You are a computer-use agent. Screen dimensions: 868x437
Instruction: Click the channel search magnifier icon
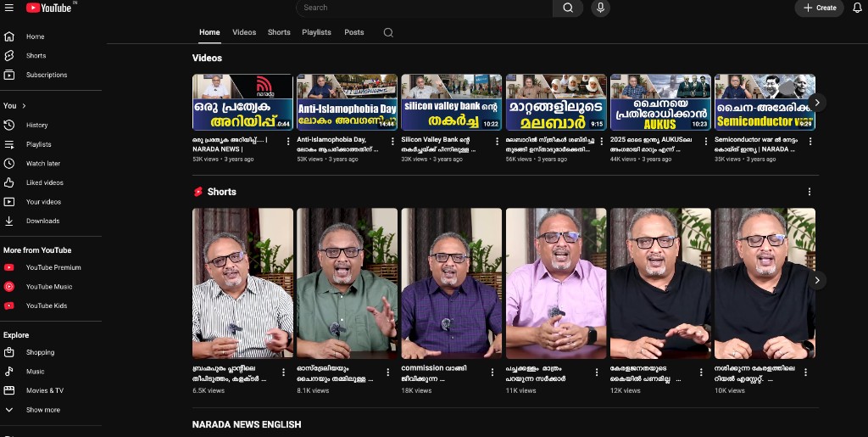[388, 33]
